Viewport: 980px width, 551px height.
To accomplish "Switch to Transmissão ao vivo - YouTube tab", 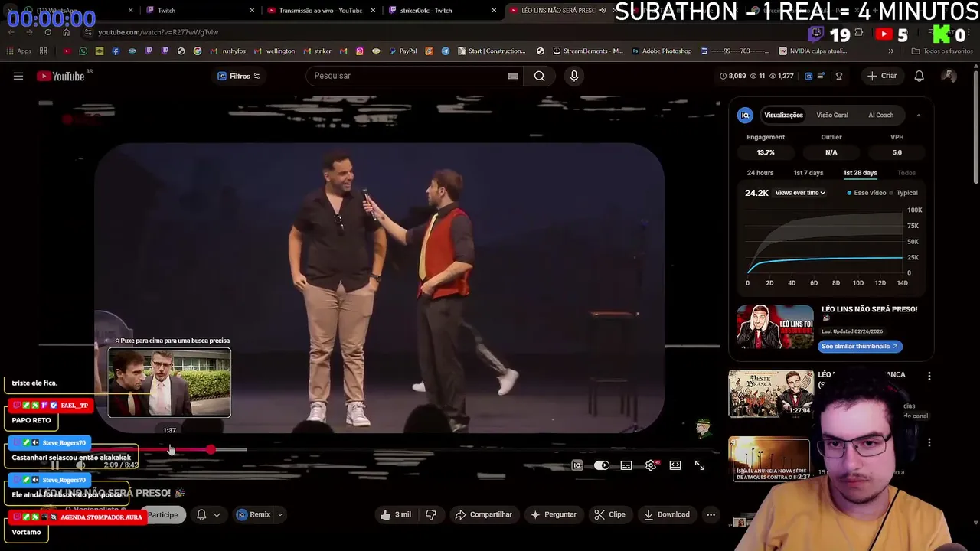I will pyautogui.click(x=320, y=11).
